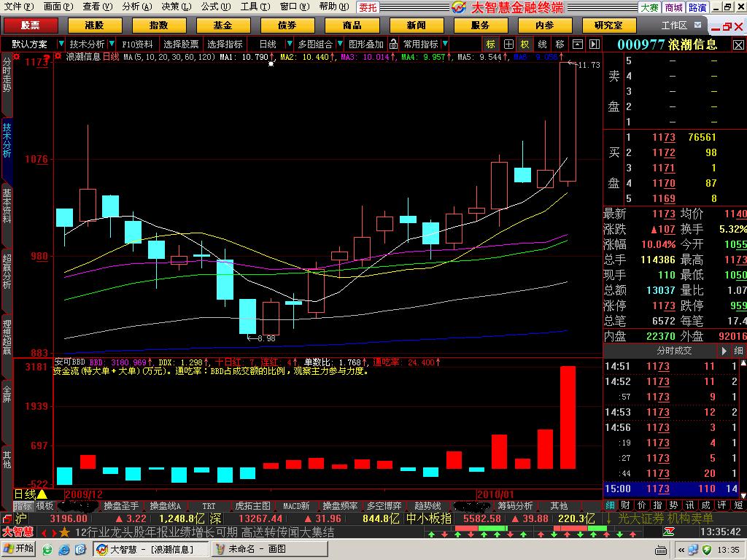
Task: Switch to the 基金 main tab
Action: tap(222, 26)
